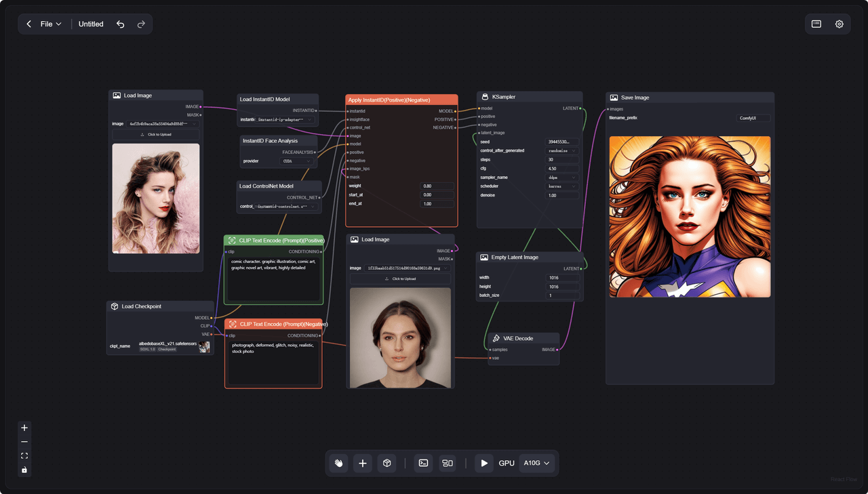Viewport: 868px width, 494px height.
Task: Open settings gear in top right
Action: pos(840,24)
